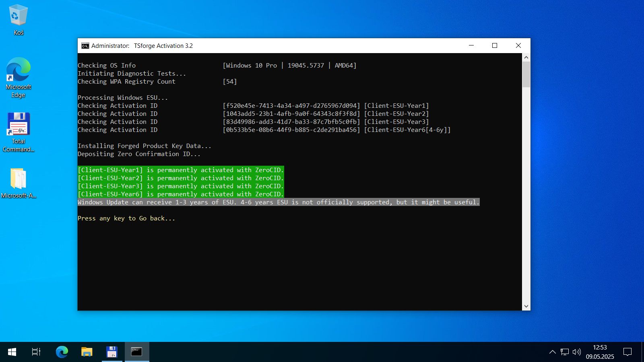Viewport: 644px width, 362px height.
Task: Click the Client-ESU-Year3 permanently activated line
Action: coord(181,186)
